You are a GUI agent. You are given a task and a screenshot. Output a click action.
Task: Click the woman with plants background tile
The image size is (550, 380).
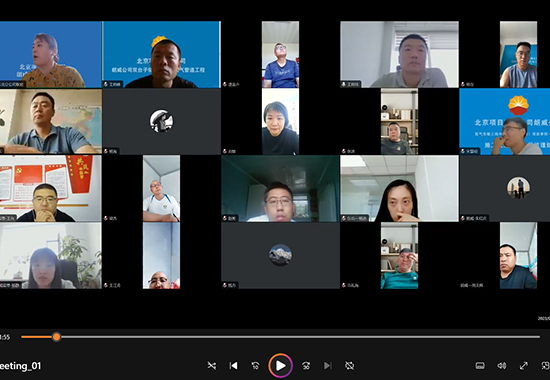coord(51,255)
